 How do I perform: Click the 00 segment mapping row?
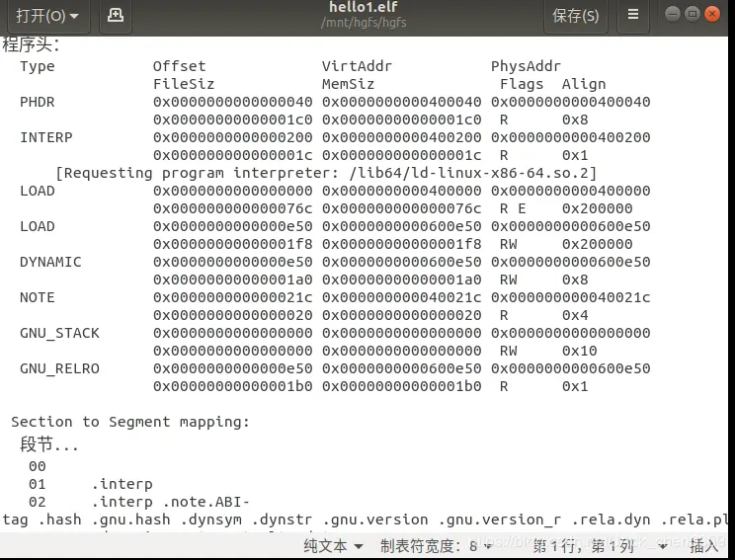pos(37,467)
